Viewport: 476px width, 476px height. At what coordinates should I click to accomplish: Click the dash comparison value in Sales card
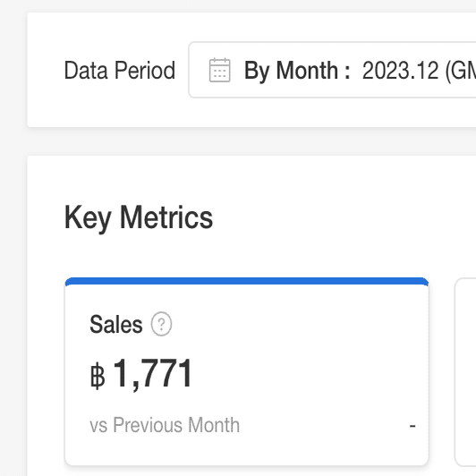(x=412, y=426)
